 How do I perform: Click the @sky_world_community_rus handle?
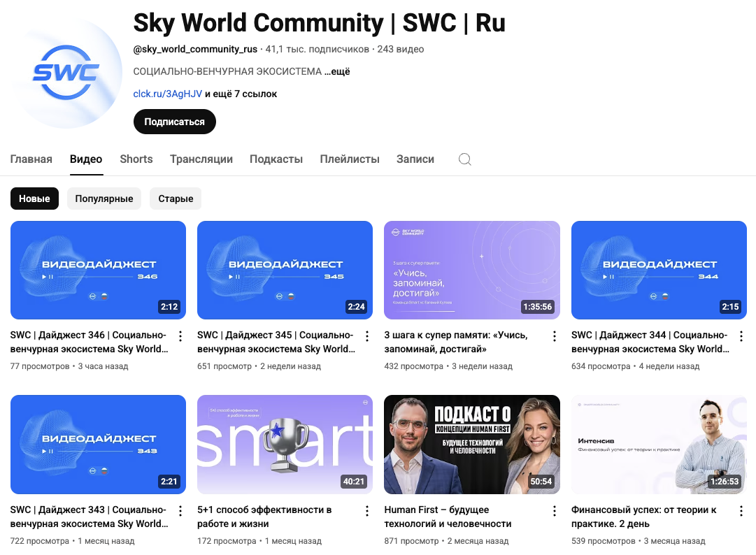[195, 49]
